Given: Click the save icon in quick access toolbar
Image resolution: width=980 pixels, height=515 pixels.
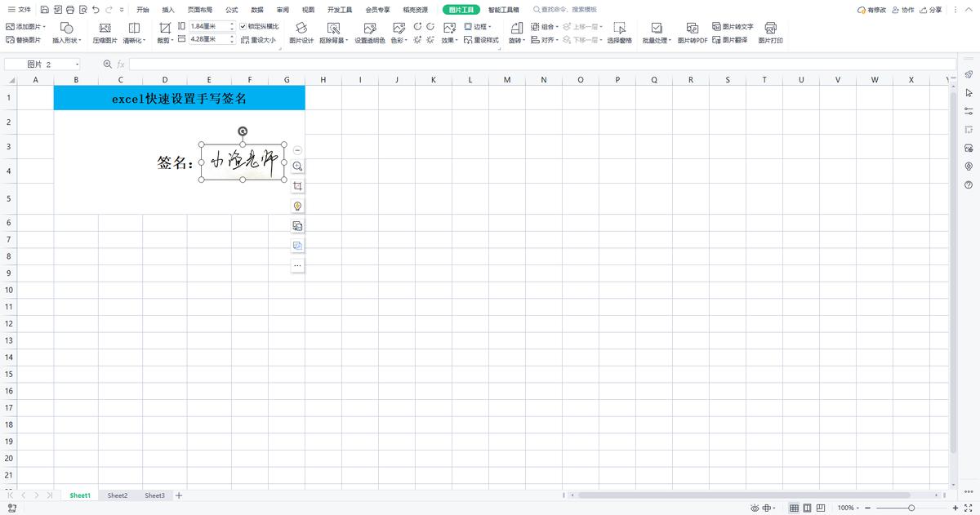Looking at the screenshot, I should pyautogui.click(x=44, y=10).
